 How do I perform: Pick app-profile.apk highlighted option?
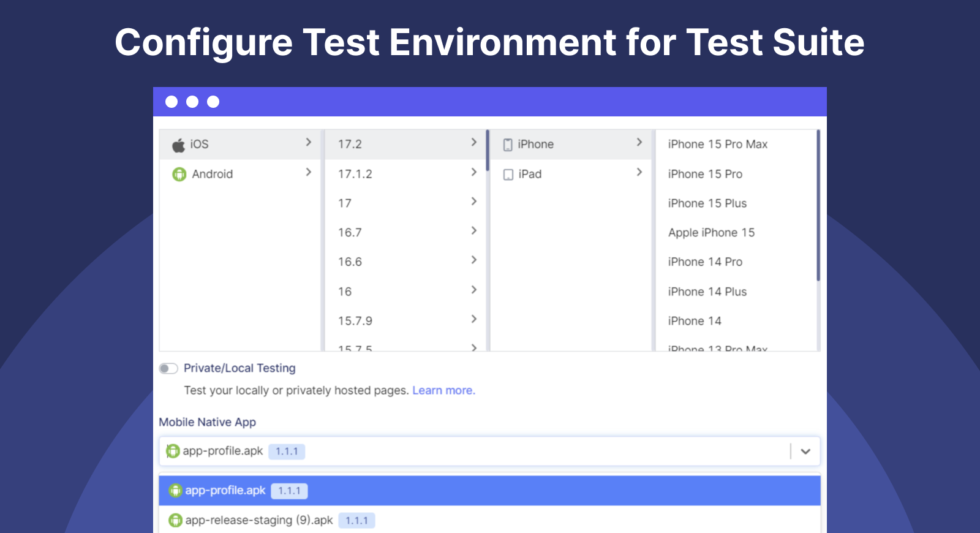tap(489, 491)
